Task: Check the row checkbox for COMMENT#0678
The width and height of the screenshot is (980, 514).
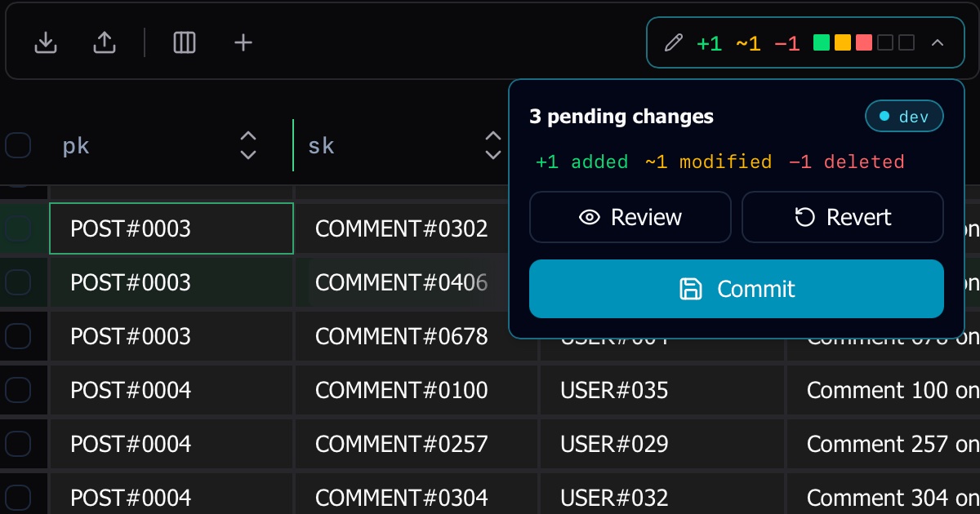Action: coord(18,336)
